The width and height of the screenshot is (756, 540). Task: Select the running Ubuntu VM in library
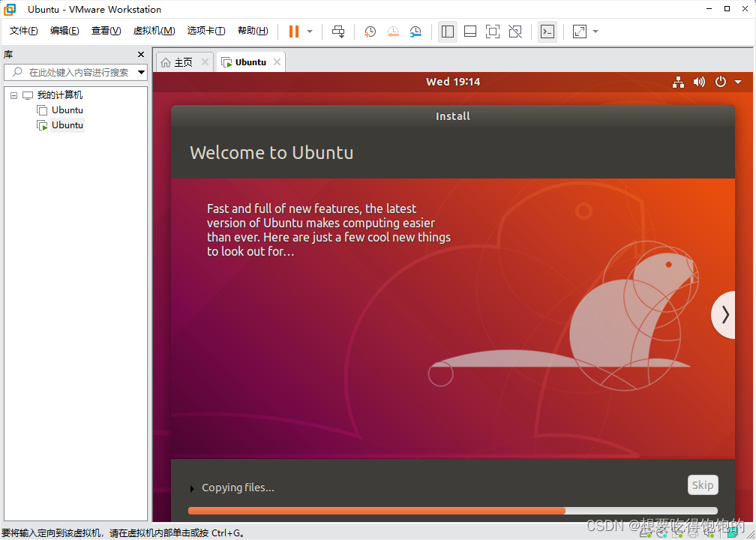(x=67, y=124)
